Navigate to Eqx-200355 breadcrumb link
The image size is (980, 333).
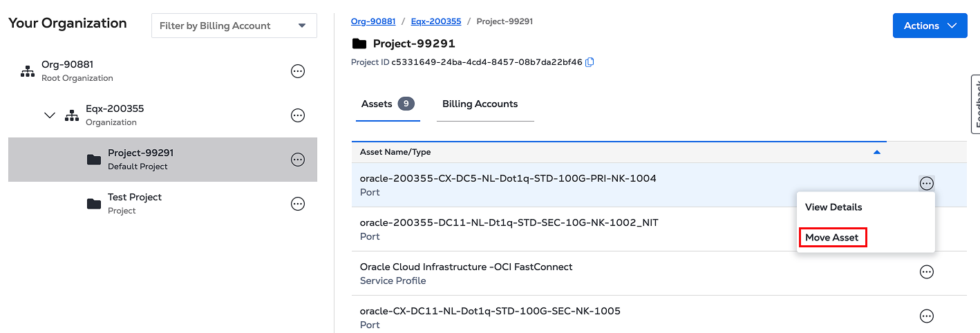click(436, 21)
